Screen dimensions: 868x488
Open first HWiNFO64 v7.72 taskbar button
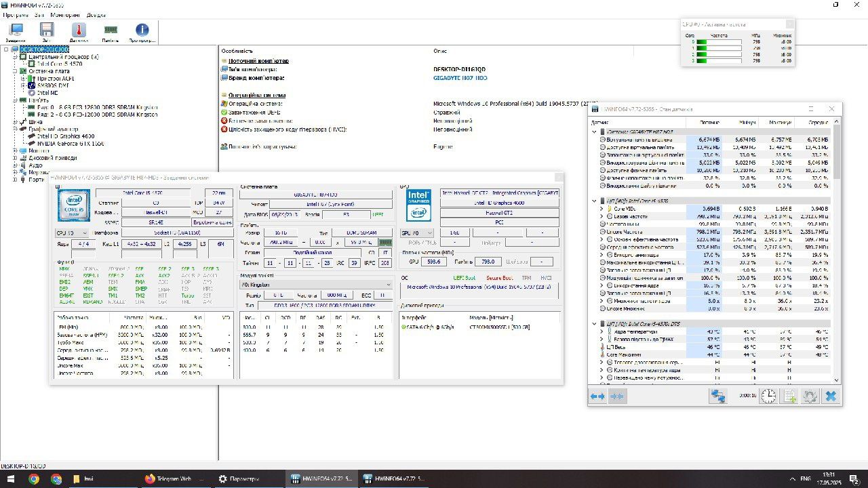click(x=321, y=479)
